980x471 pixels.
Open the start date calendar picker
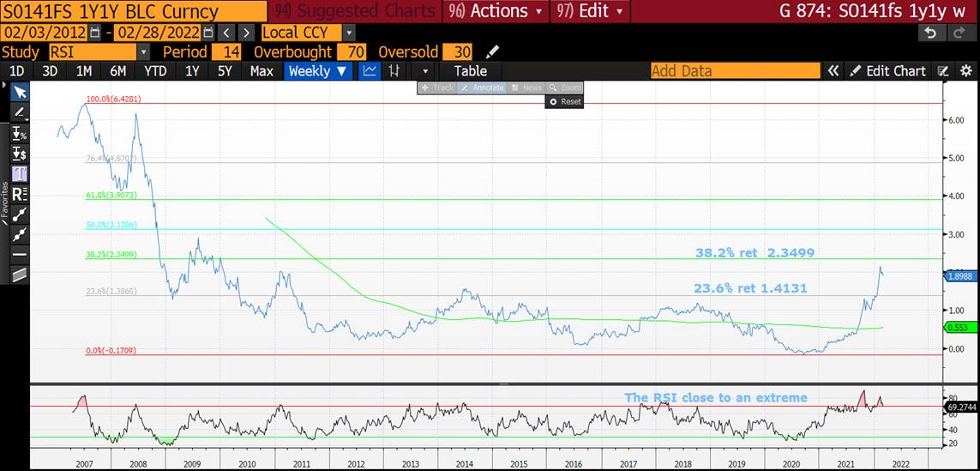pyautogui.click(x=94, y=33)
